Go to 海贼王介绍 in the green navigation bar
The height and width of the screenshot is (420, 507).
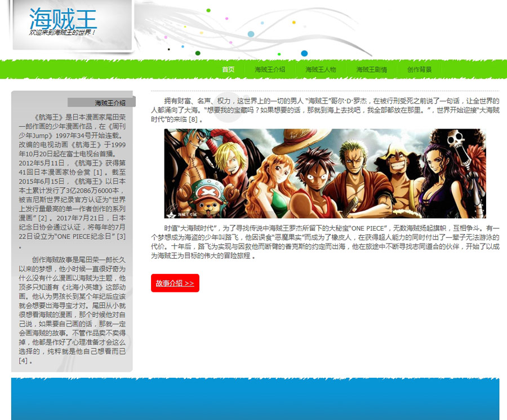point(270,69)
